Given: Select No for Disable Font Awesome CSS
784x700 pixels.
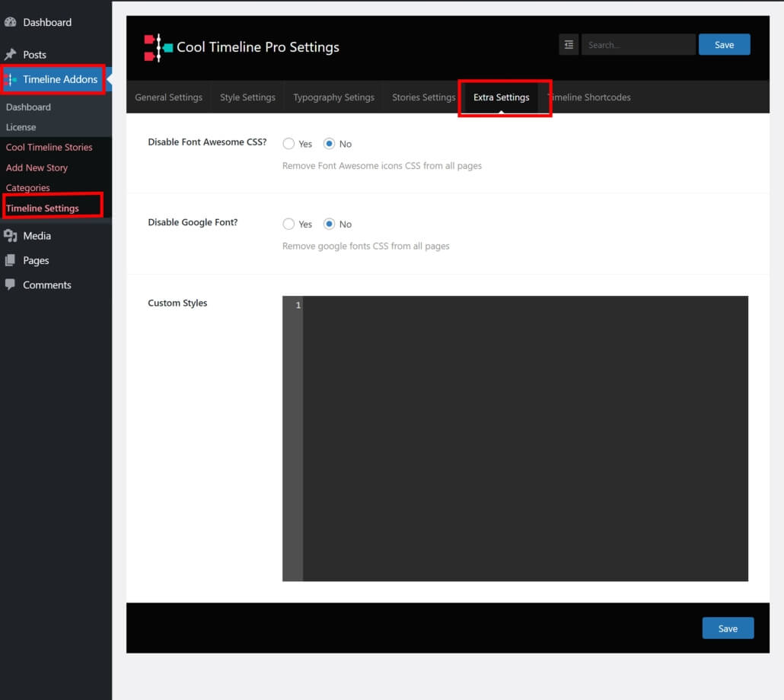Looking at the screenshot, I should pos(329,144).
